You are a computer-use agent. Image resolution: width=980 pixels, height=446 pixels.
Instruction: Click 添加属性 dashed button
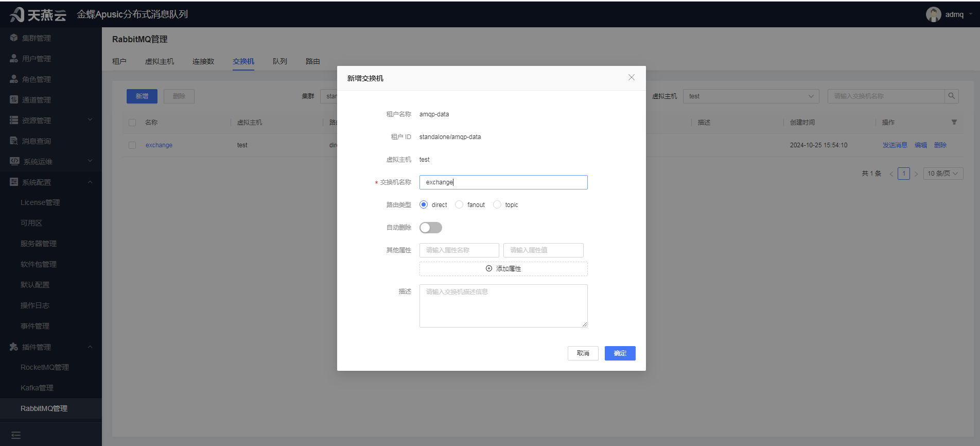click(503, 269)
